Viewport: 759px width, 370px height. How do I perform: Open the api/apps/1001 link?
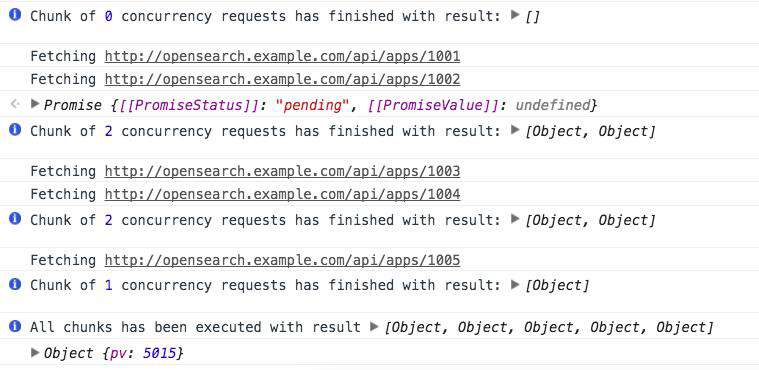tap(282, 57)
